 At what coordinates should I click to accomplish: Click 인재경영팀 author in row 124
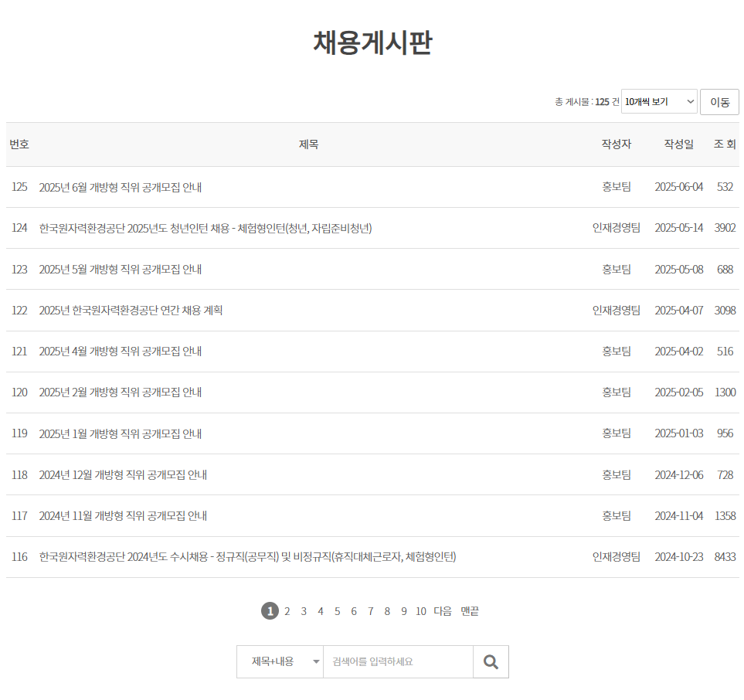(x=617, y=228)
